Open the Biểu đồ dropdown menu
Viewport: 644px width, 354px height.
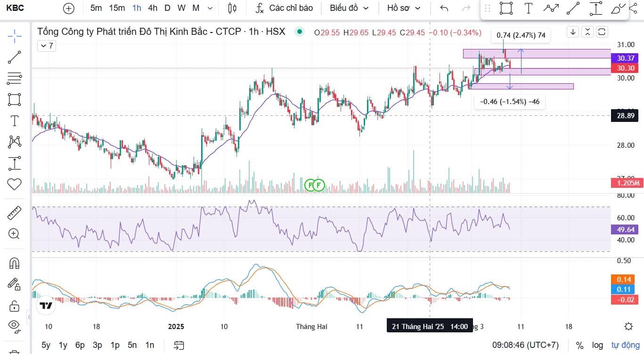tap(349, 8)
